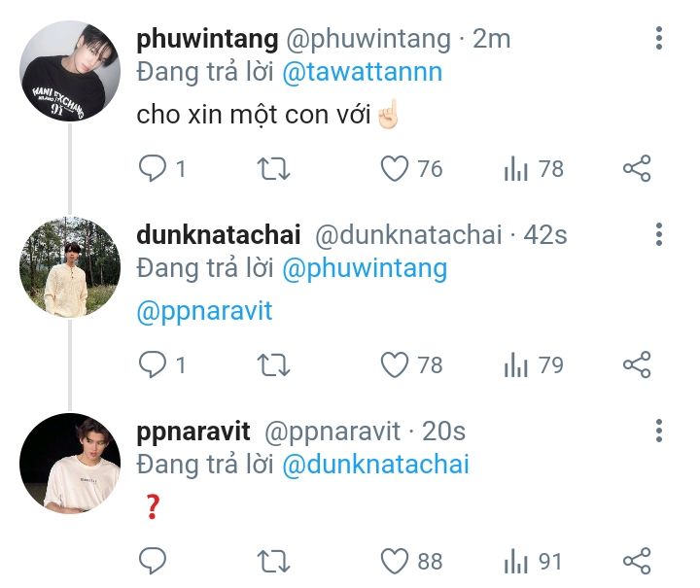Open more options on ppnaravit's tweet

point(659,431)
